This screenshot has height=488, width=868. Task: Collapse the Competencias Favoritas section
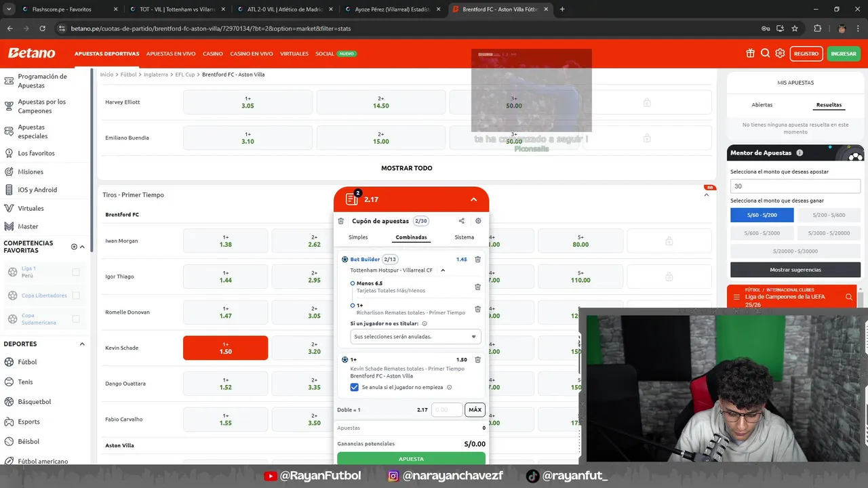(82, 247)
